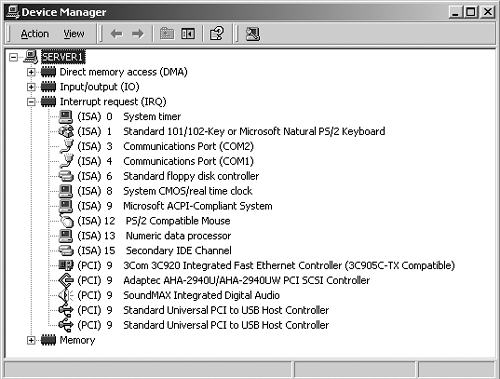Select Numeric data processor entry

(x=154, y=236)
